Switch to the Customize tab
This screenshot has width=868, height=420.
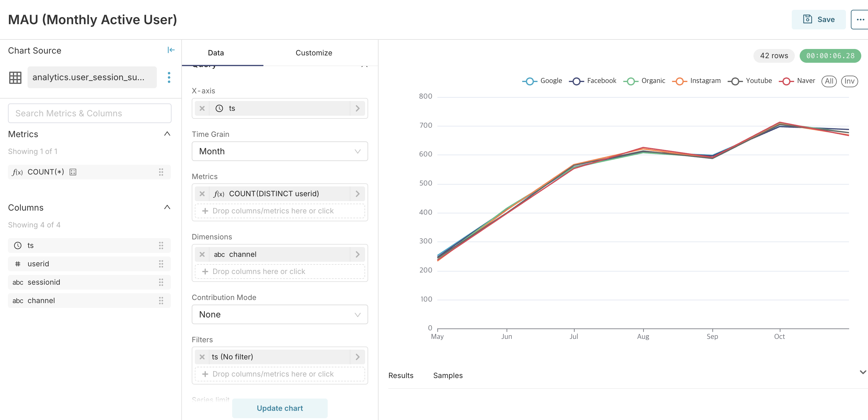(313, 53)
